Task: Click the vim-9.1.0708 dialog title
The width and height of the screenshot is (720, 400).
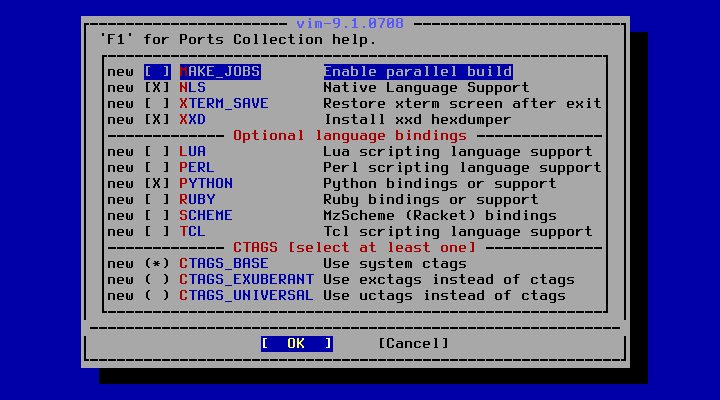Action: [x=350, y=23]
